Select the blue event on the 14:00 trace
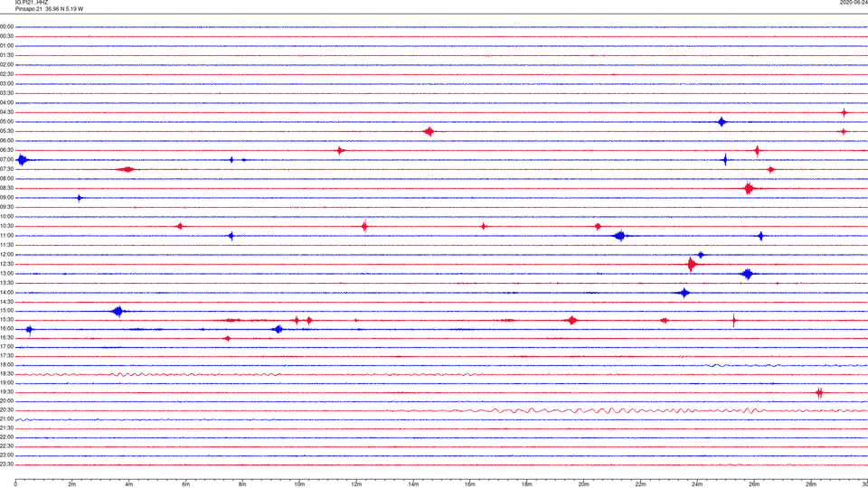The width and height of the screenshot is (868, 488). point(684,293)
